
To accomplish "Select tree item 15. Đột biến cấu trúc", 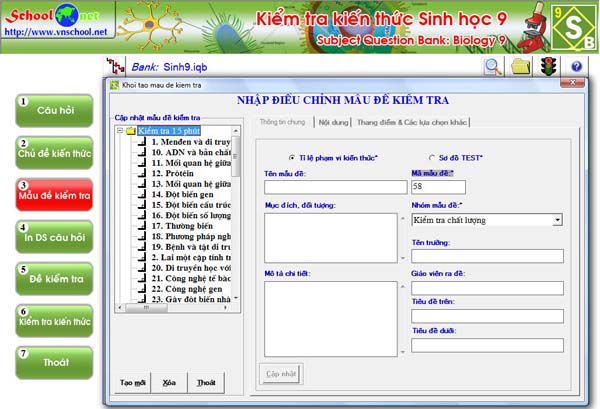I will (191, 205).
